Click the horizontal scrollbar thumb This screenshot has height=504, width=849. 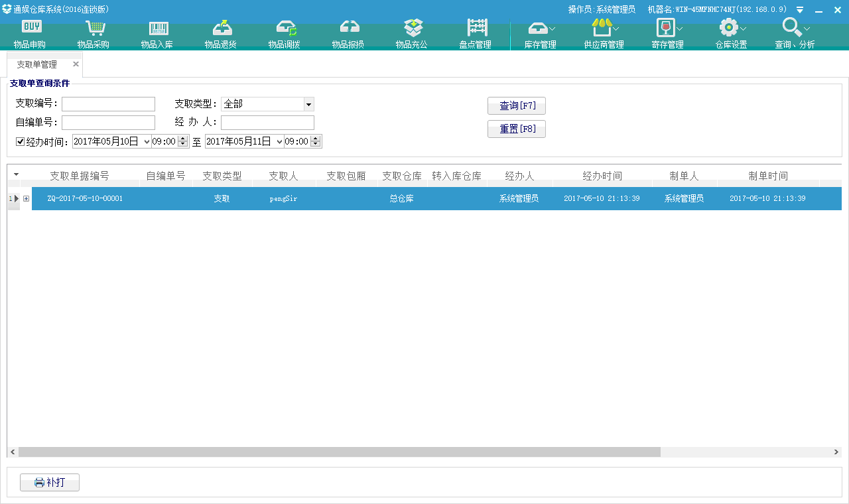pyautogui.click(x=340, y=452)
